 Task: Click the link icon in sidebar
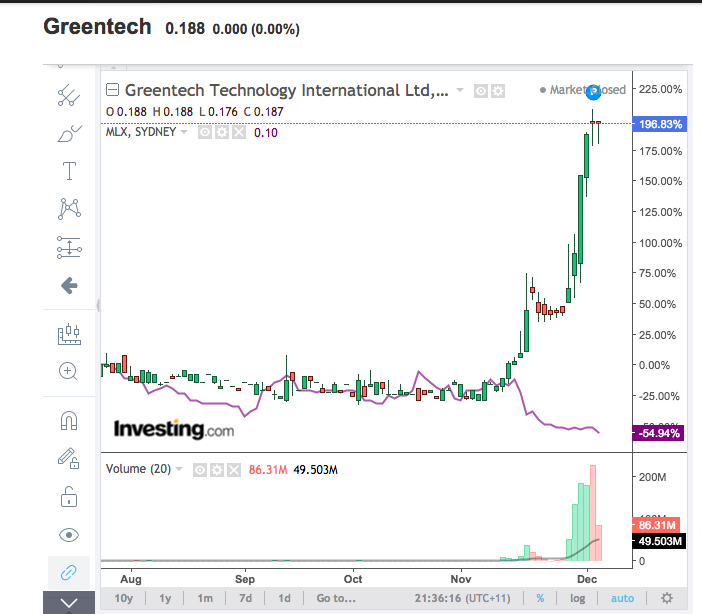68,572
